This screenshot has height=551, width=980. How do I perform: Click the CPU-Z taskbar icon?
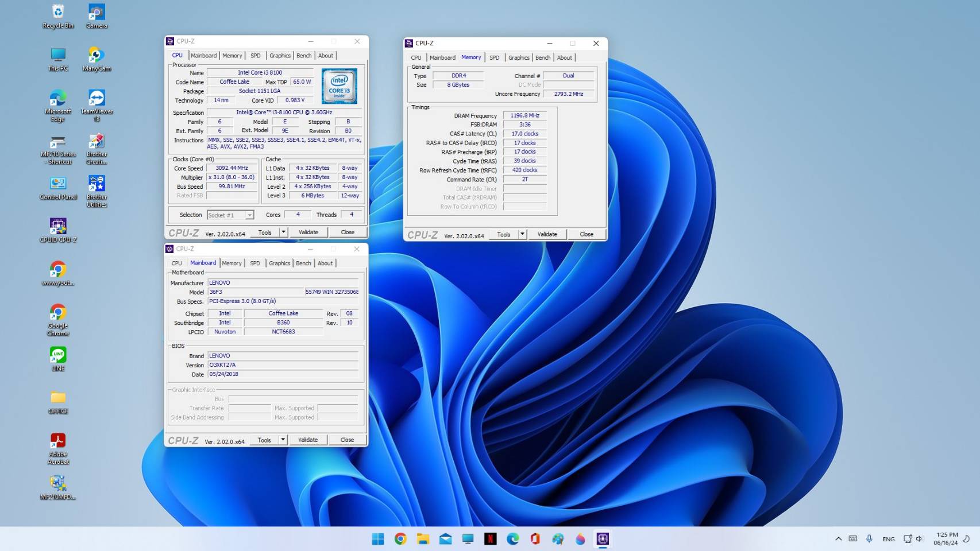[603, 539]
